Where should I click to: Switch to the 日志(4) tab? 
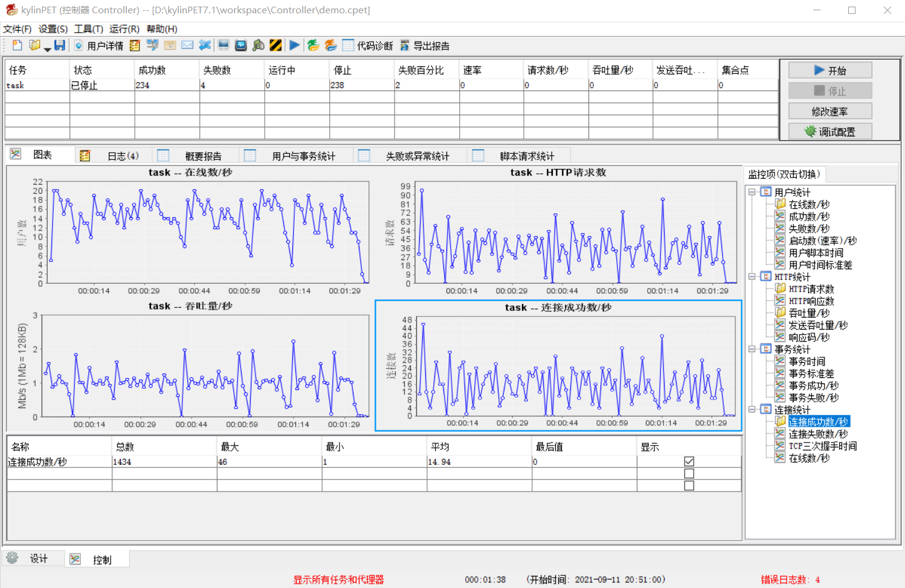point(114,156)
